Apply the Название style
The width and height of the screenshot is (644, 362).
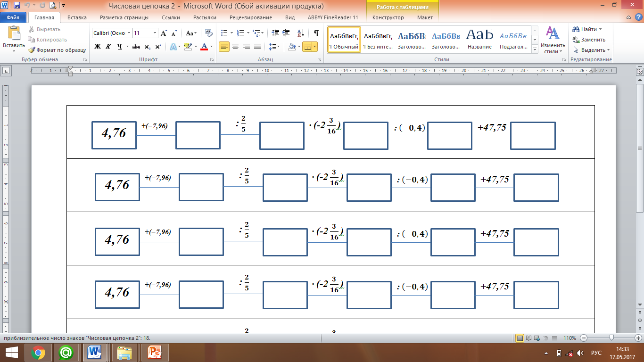(479, 40)
